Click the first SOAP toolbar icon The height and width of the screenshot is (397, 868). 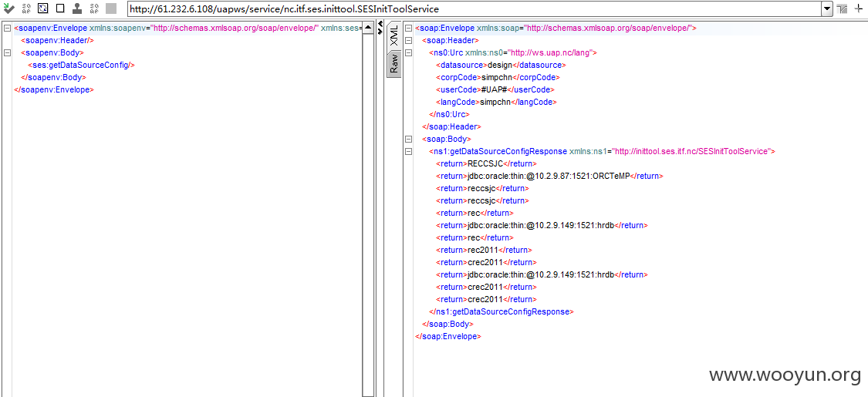coord(26,8)
